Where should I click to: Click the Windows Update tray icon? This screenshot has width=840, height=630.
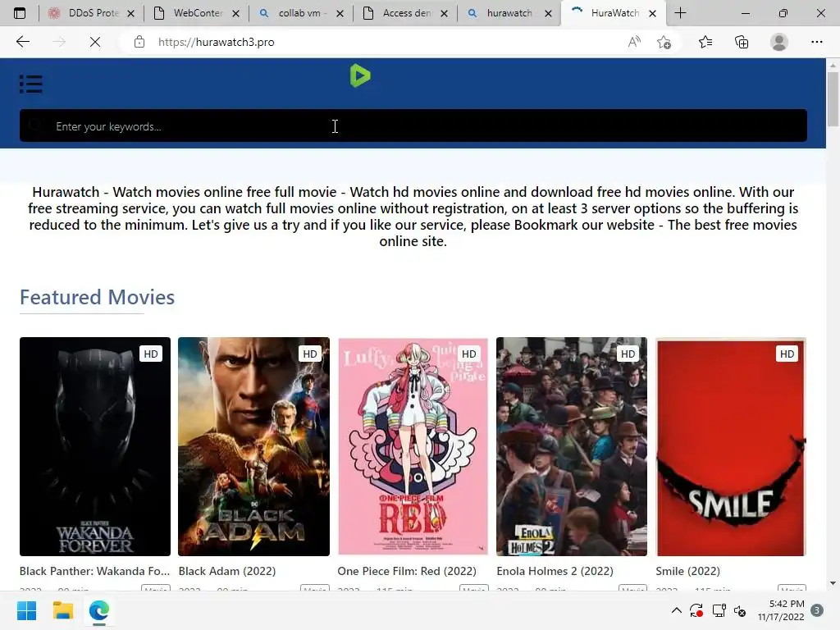(696, 610)
